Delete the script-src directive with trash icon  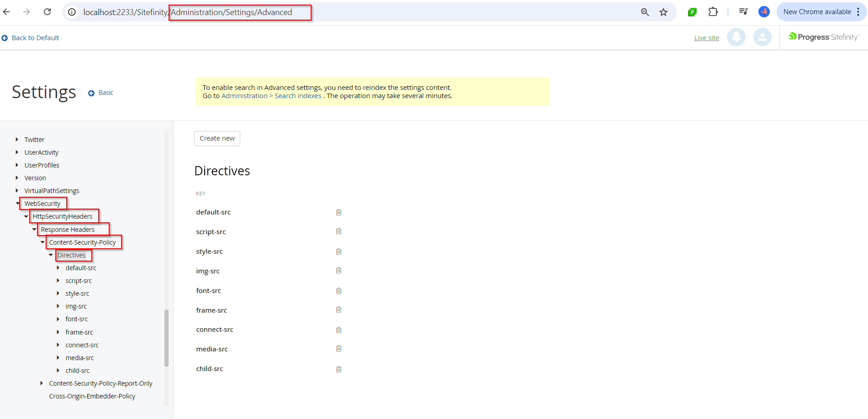point(339,231)
